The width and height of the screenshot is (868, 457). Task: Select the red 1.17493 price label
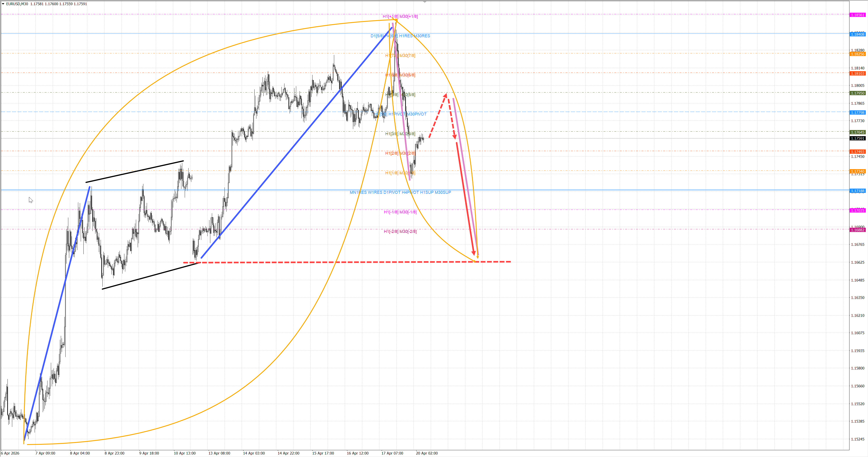(x=857, y=152)
